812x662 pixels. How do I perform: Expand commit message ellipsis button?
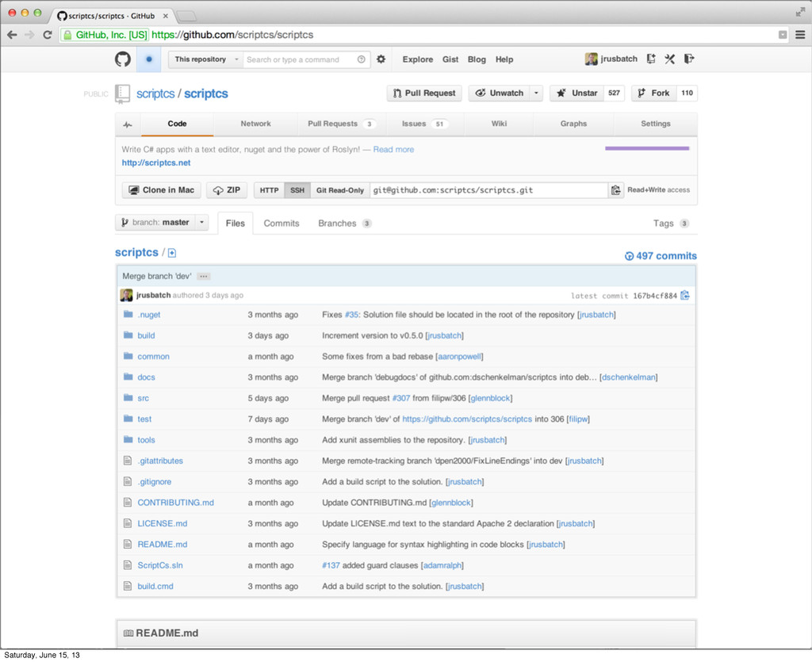click(204, 277)
